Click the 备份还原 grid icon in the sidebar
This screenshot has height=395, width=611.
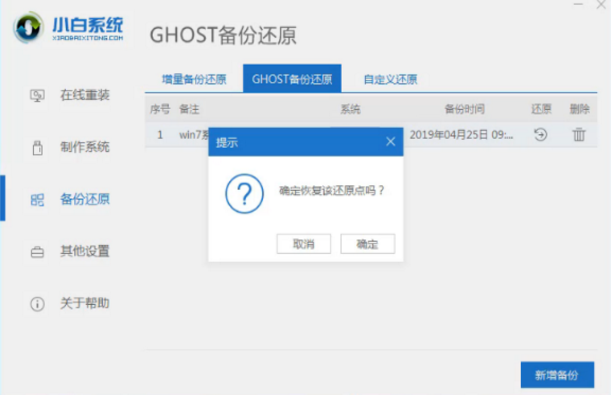[x=37, y=200]
